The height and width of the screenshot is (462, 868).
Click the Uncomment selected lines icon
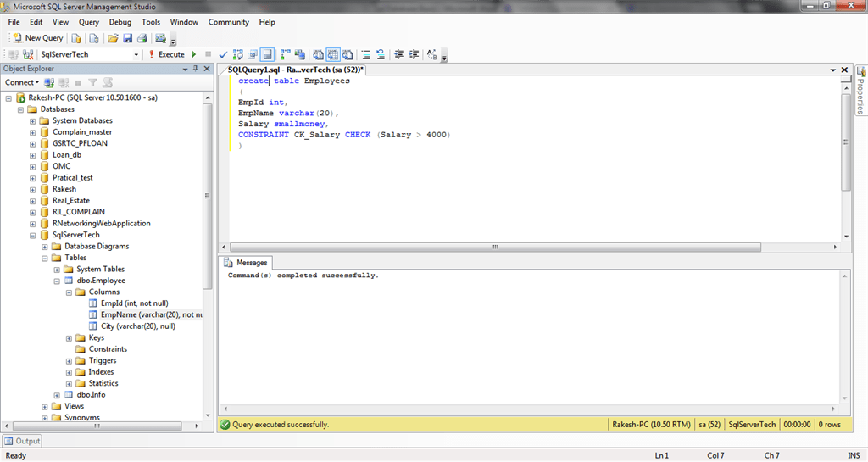(x=381, y=54)
